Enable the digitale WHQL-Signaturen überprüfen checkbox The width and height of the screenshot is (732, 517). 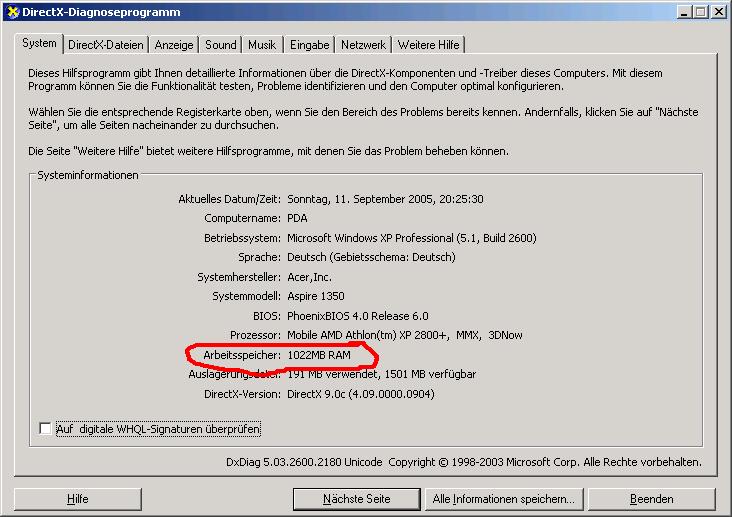[x=45, y=429]
